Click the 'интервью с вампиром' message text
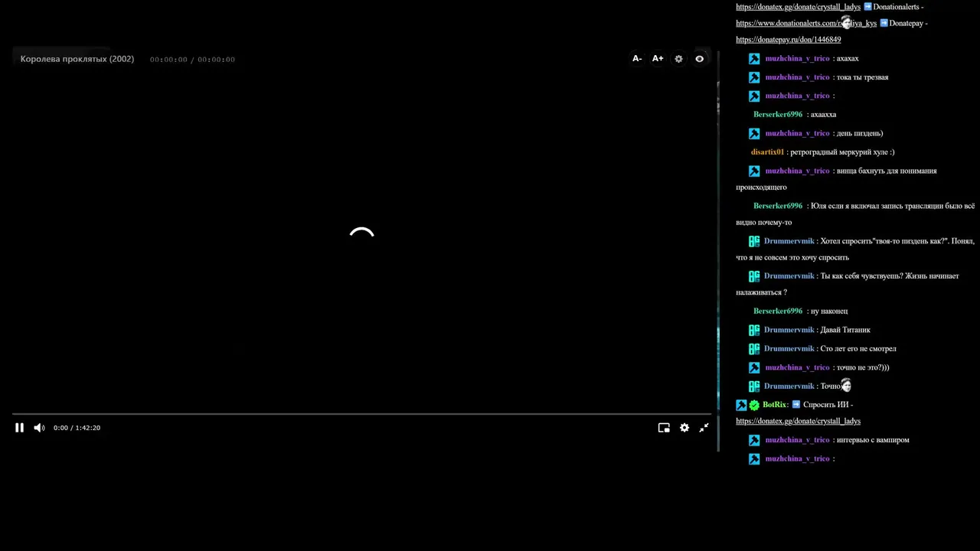The width and height of the screenshot is (980, 551). click(873, 440)
